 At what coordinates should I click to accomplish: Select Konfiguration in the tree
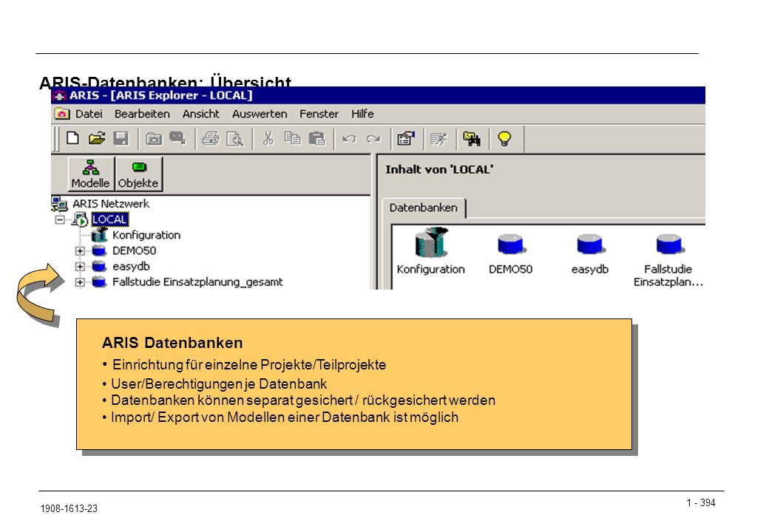point(146,235)
